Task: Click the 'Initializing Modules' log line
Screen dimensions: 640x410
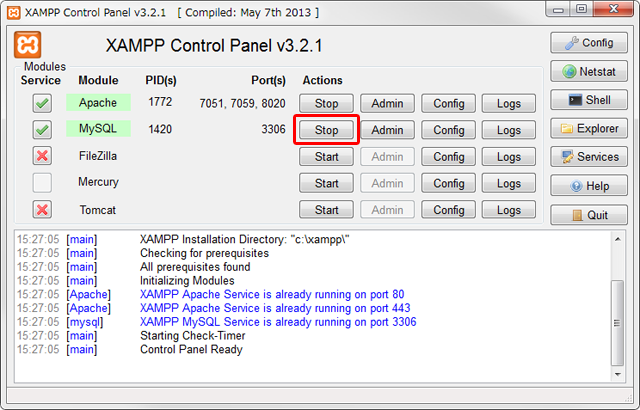Action: [x=187, y=281]
